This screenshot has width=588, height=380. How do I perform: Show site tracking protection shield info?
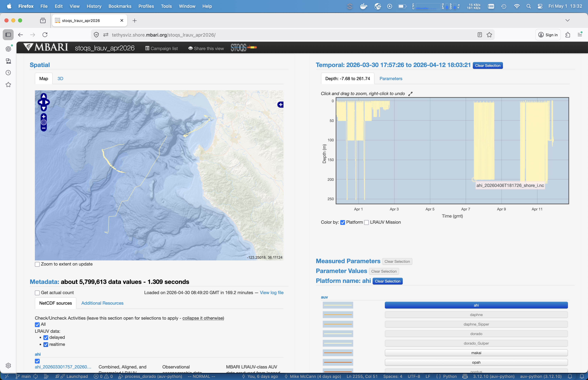pos(96,35)
